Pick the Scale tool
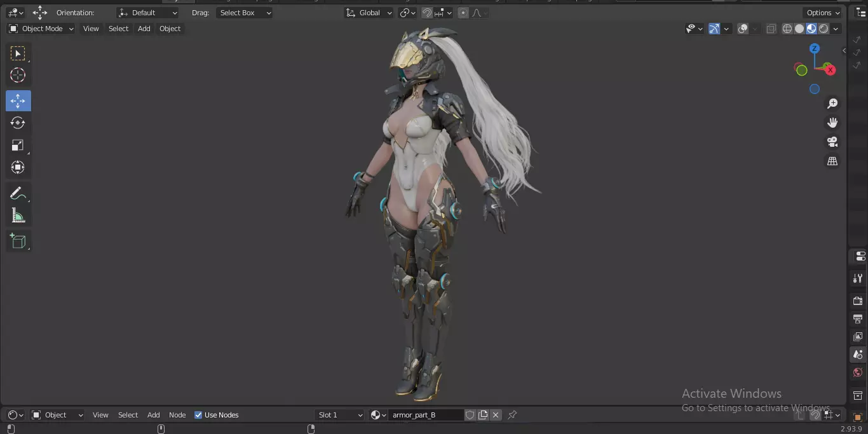This screenshot has height=434, width=868. [x=18, y=146]
